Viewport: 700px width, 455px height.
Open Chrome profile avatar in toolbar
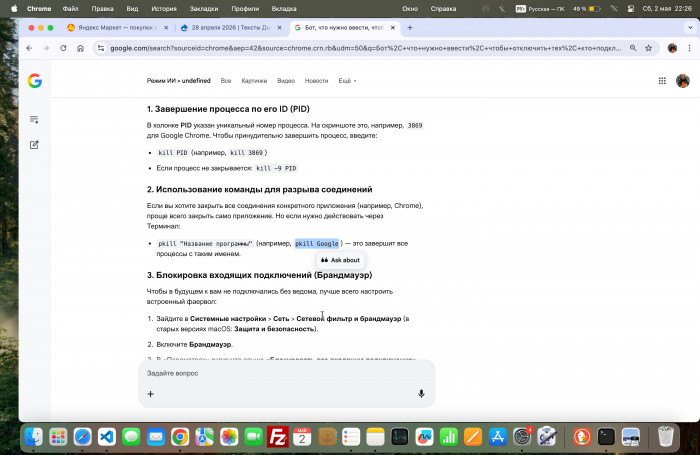pyautogui.click(x=672, y=48)
